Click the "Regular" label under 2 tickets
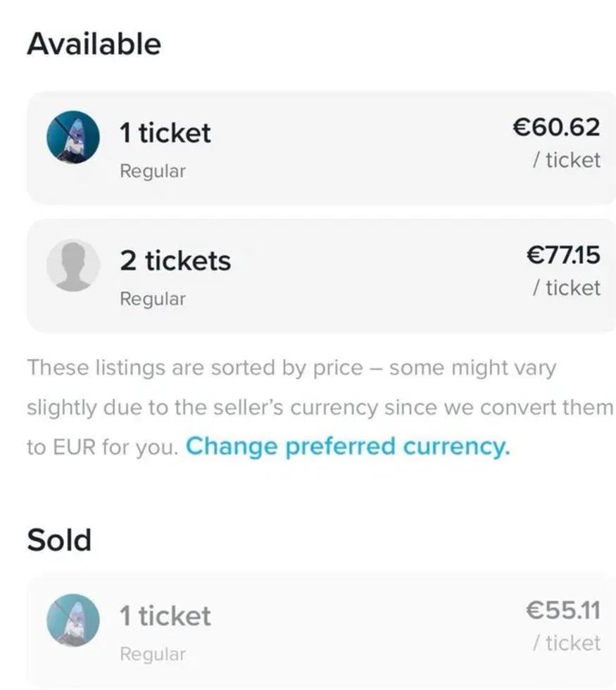Viewport: 616px width, 690px height. click(x=152, y=299)
